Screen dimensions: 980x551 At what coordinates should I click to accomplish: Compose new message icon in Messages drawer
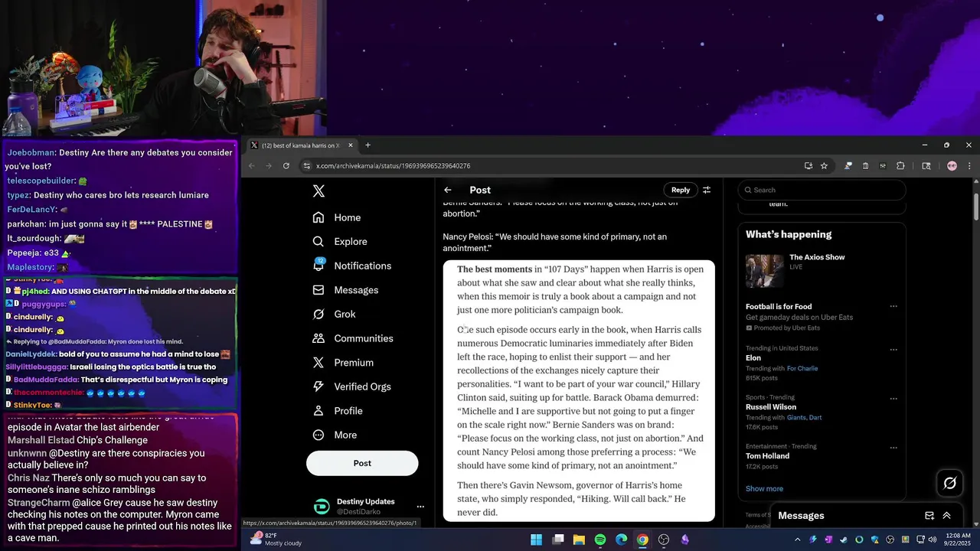click(929, 516)
